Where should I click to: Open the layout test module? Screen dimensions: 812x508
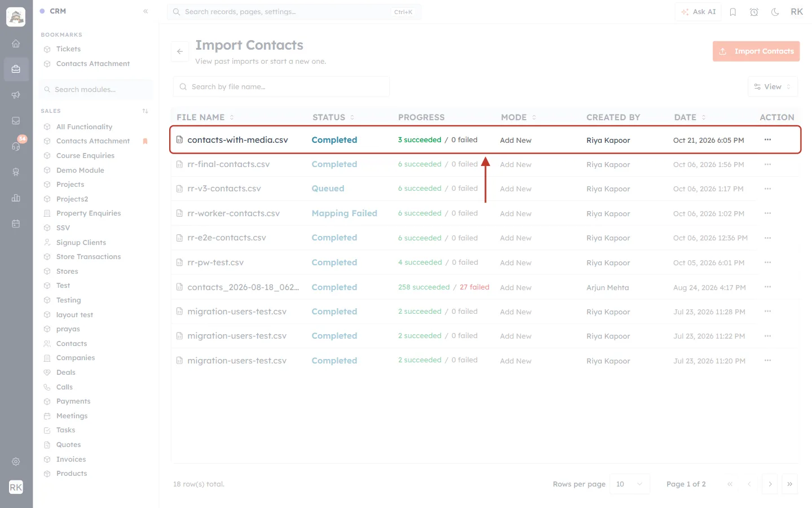[74, 315]
